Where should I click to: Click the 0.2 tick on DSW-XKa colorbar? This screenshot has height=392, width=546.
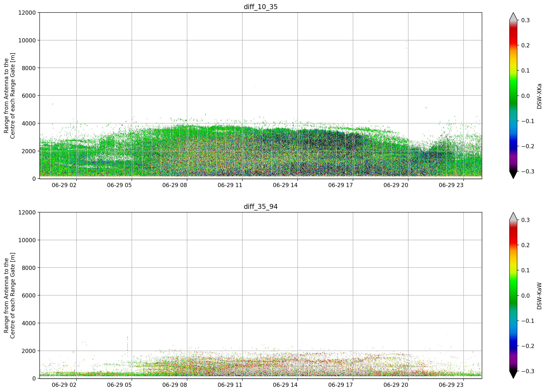525,46
